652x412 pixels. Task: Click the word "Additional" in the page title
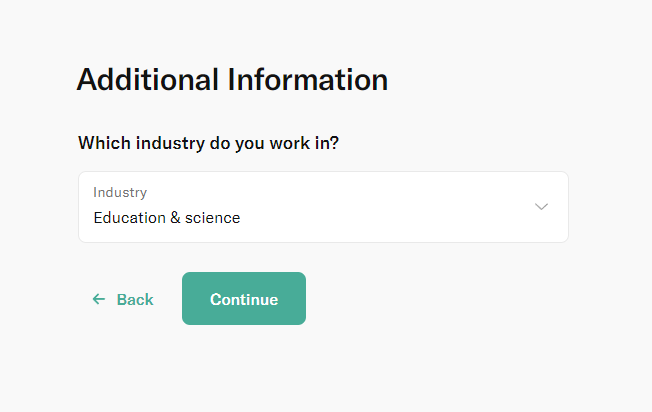148,80
